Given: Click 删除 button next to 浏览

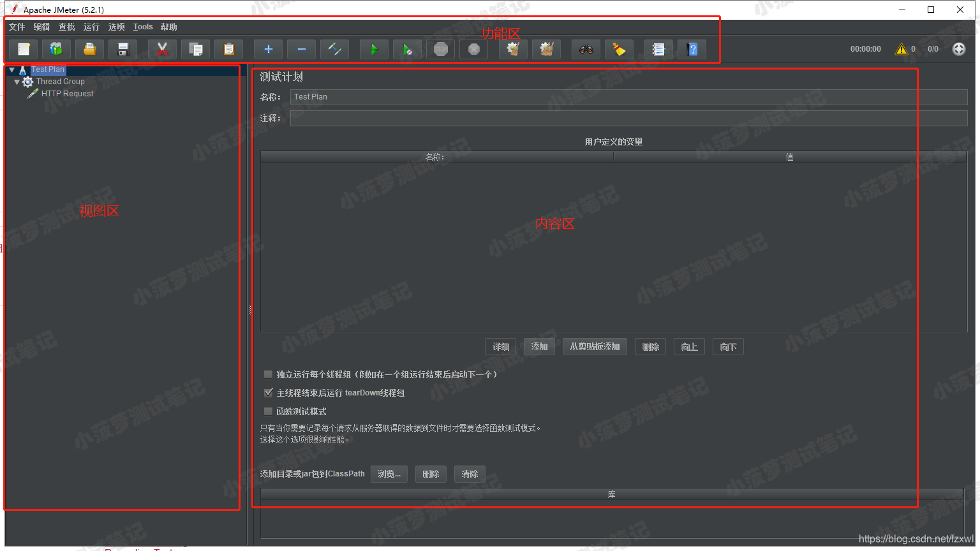Looking at the screenshot, I should [431, 474].
